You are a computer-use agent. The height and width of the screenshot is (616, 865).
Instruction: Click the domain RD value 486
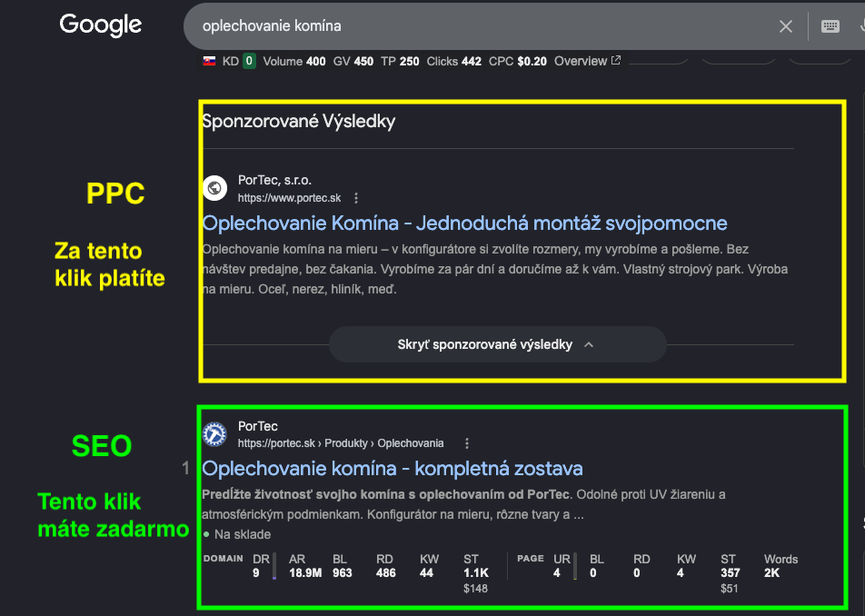pos(385,573)
